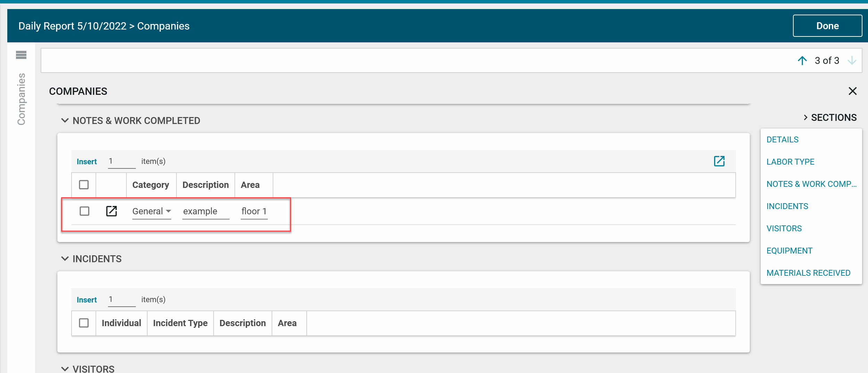Collapse Notes & Work Completed section
Screen dimensions: 868x373
(x=65, y=121)
